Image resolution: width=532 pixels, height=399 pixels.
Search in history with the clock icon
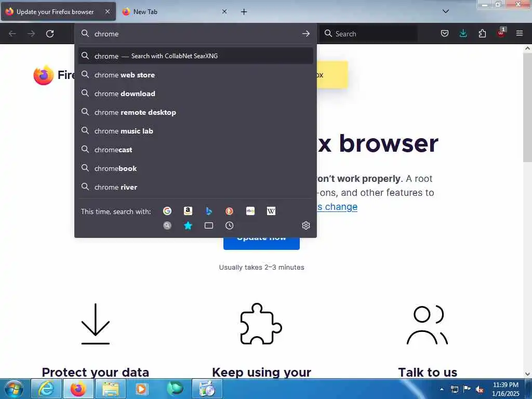click(229, 225)
